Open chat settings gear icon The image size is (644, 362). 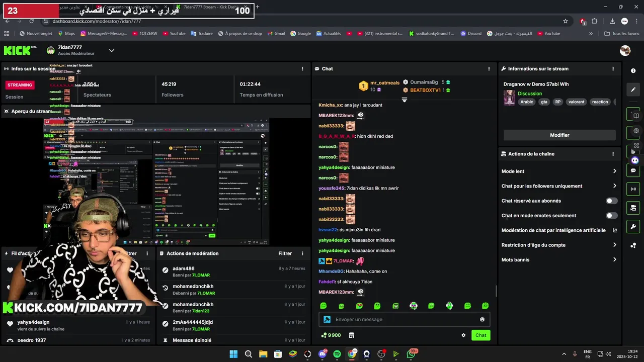(463, 335)
